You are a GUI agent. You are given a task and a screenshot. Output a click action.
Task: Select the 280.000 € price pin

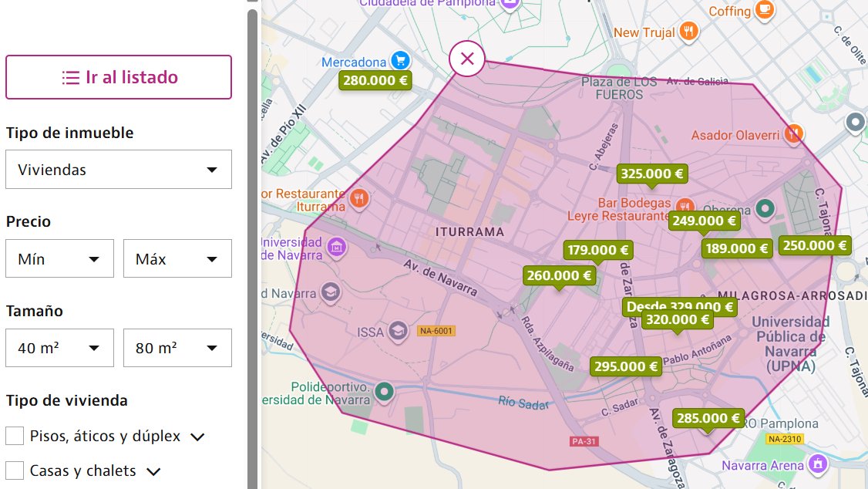click(x=375, y=80)
